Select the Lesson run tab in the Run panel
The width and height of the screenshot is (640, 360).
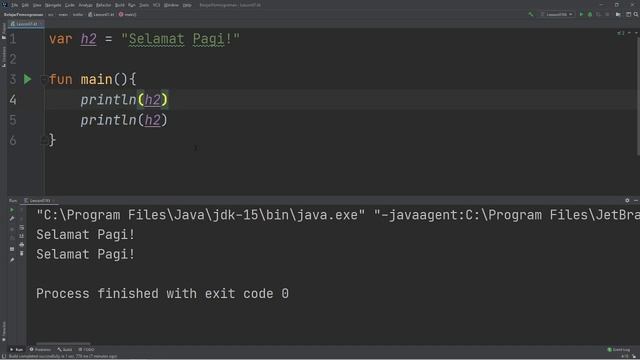39,200
